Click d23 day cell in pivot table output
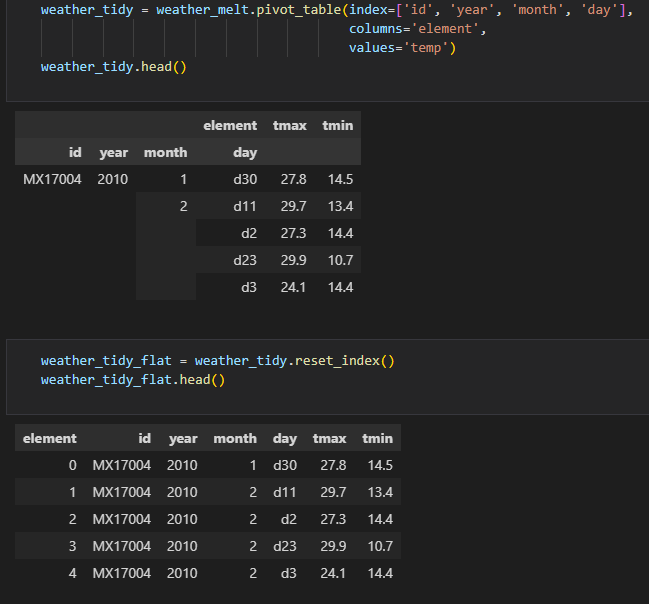 (x=245, y=260)
